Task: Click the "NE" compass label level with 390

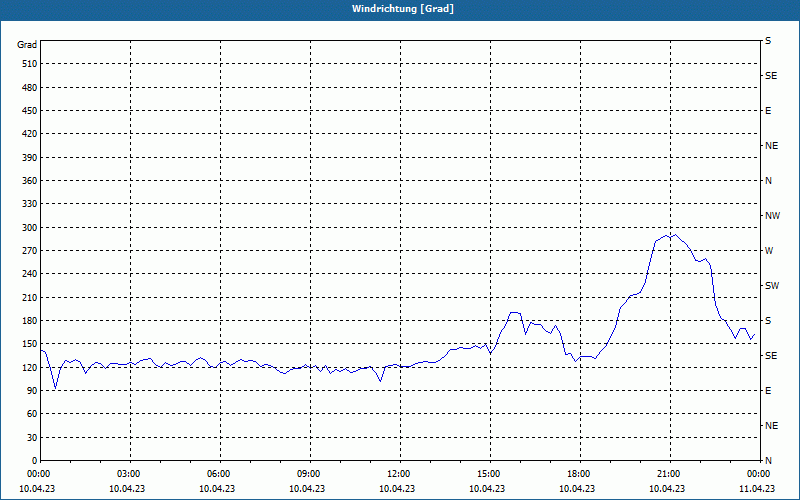Action: click(x=772, y=146)
